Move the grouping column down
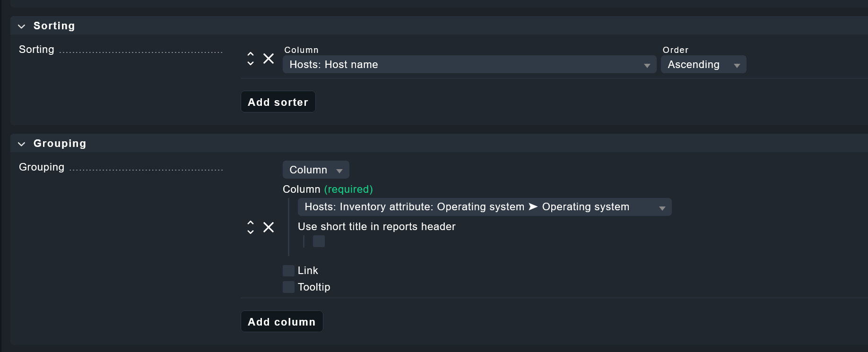The image size is (868, 352). [251, 232]
